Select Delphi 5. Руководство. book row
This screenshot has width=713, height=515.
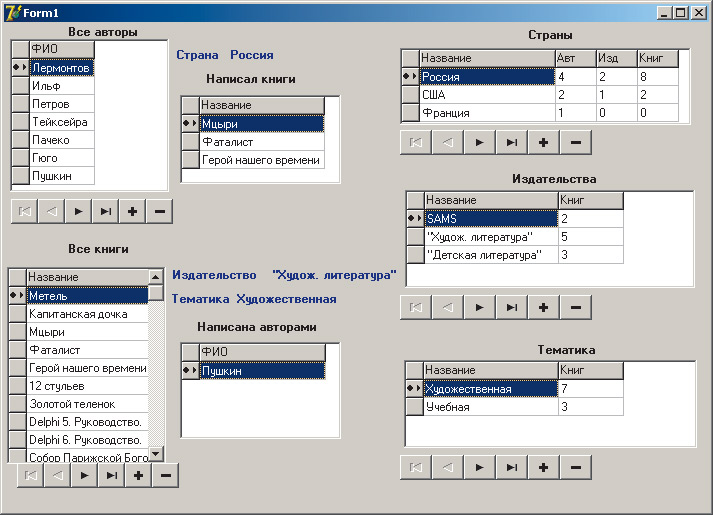[88, 422]
